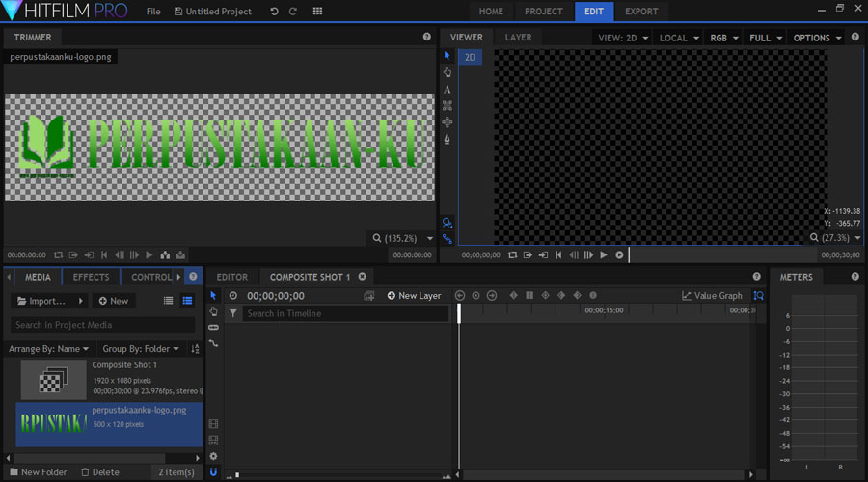Image resolution: width=868 pixels, height=482 pixels.
Task: Open LOCAL transform dropdown
Action: coord(679,38)
